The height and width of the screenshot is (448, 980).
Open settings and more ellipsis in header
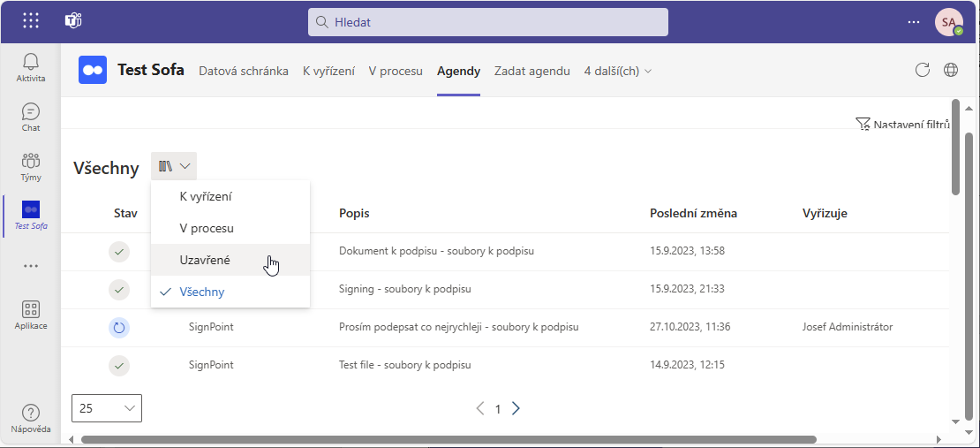[914, 22]
